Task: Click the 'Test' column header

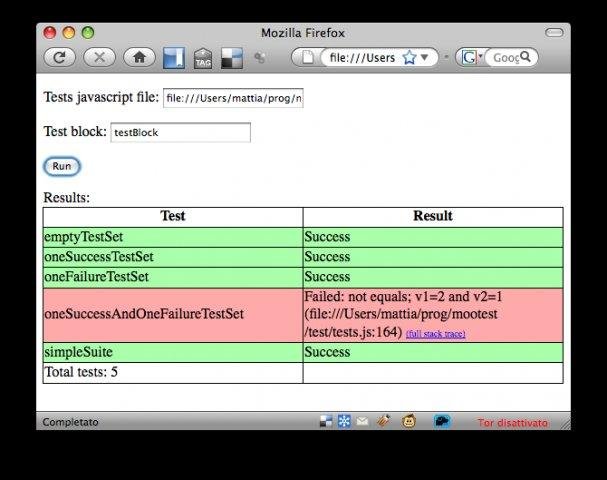Action: (x=173, y=216)
